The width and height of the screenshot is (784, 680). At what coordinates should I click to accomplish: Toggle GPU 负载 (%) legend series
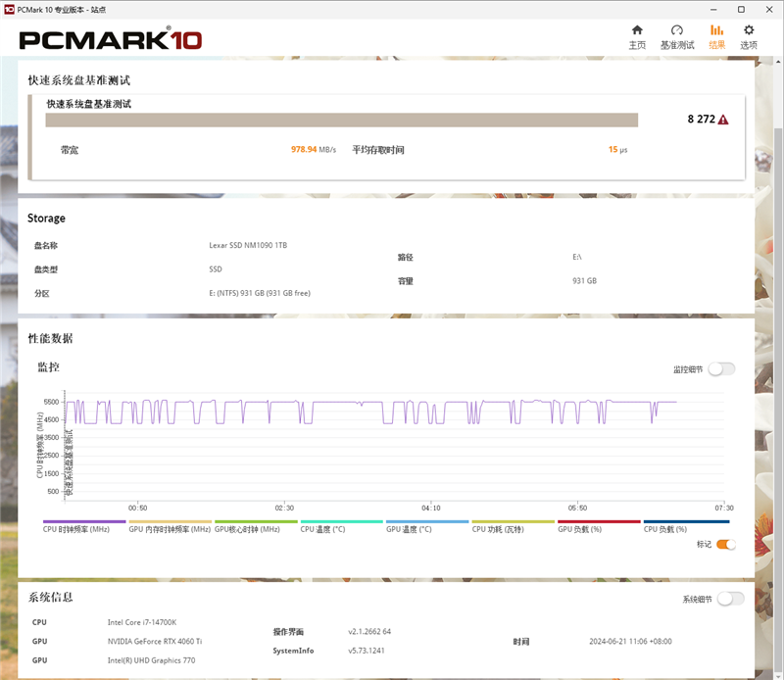click(599, 527)
